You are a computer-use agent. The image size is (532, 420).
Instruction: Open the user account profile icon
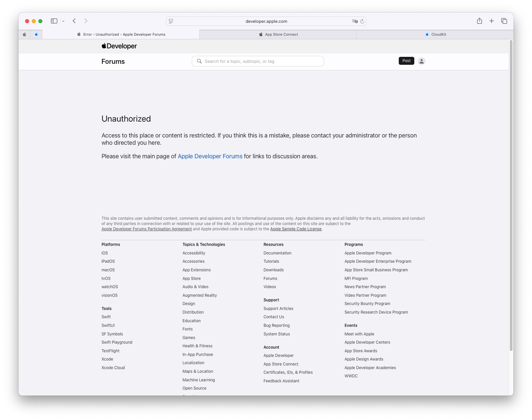(x=421, y=61)
